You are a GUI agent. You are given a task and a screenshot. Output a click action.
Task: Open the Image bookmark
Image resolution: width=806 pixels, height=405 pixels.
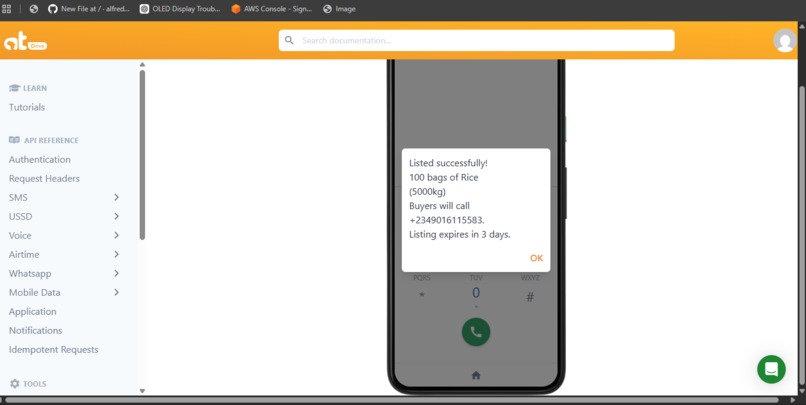(339, 9)
